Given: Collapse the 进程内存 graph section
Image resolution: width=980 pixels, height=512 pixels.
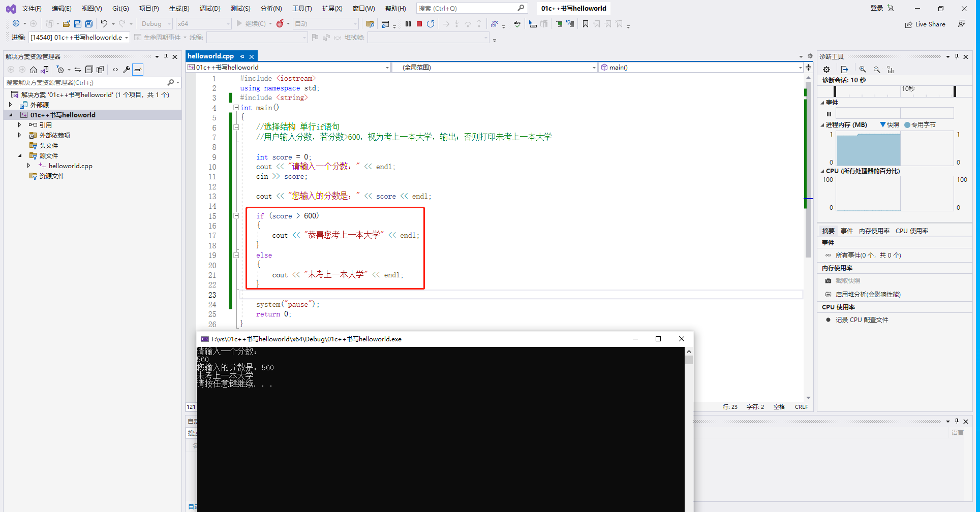Looking at the screenshot, I should [x=822, y=125].
